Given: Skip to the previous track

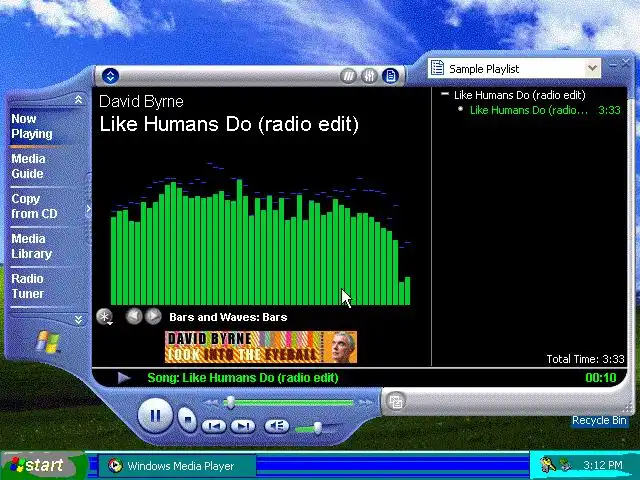Looking at the screenshot, I should click(214, 426).
